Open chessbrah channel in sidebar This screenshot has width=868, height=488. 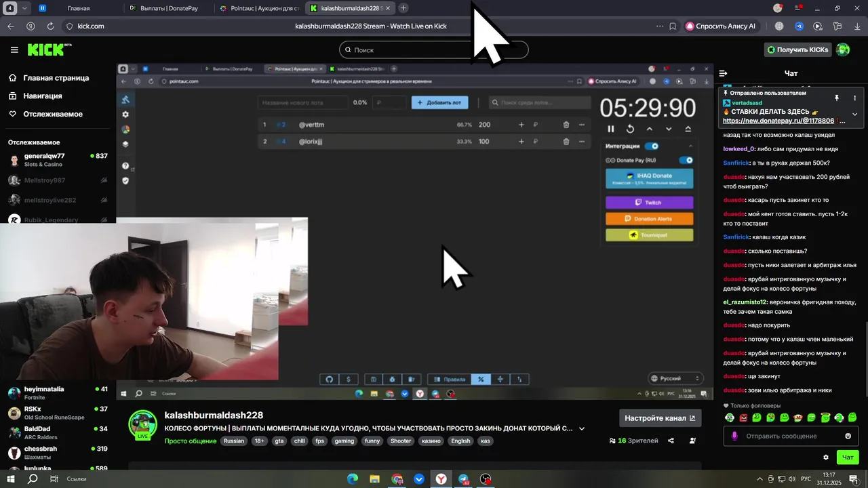[x=57, y=453]
